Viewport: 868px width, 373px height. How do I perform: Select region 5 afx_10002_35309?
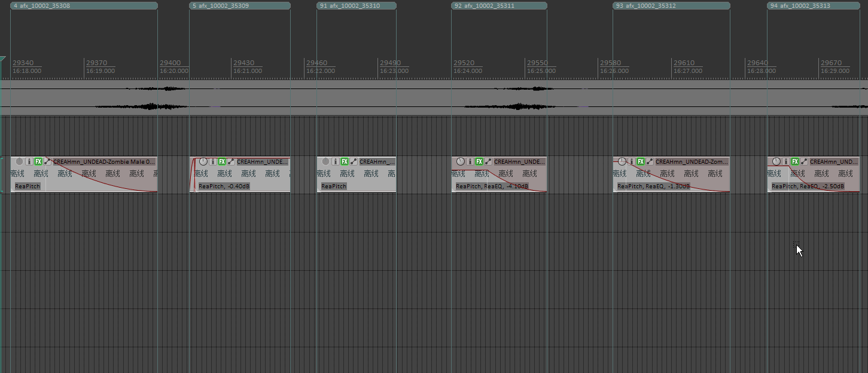point(240,5)
